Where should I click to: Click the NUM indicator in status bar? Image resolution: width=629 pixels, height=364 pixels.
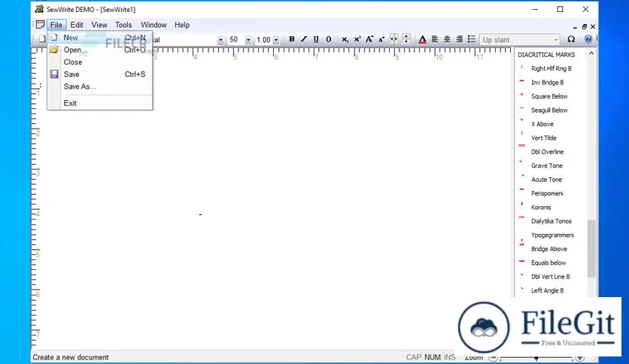pyautogui.click(x=433, y=357)
